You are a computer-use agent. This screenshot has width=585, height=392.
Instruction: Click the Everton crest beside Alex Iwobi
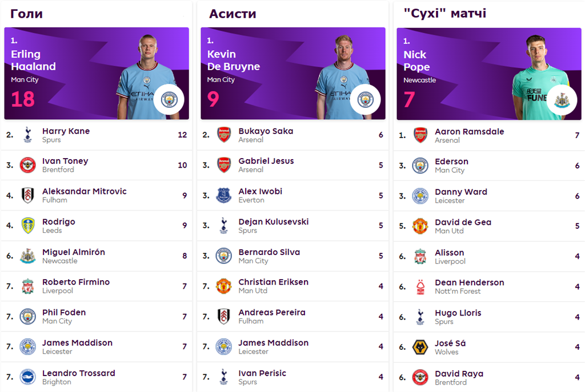point(224,195)
